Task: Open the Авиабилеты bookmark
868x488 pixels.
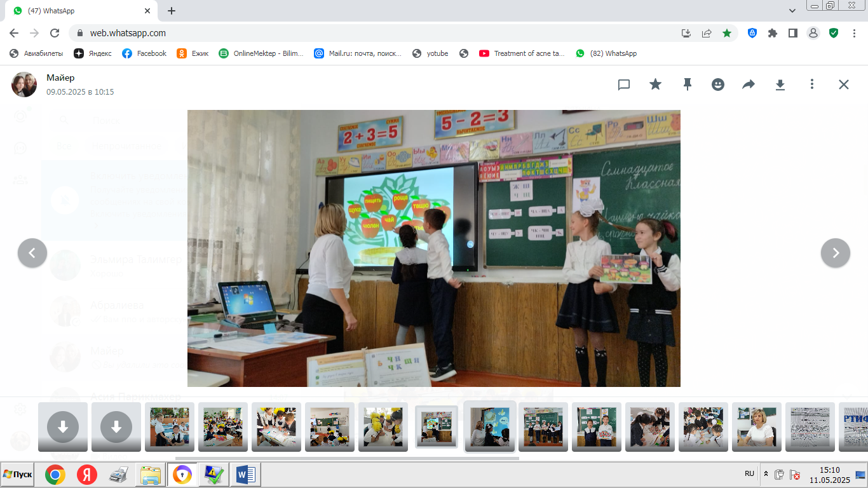Action: click(x=36, y=53)
